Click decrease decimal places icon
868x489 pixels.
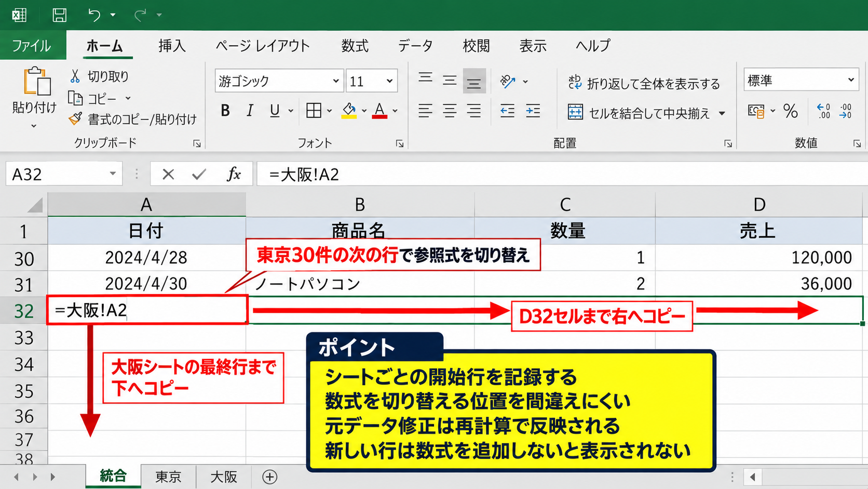click(846, 111)
